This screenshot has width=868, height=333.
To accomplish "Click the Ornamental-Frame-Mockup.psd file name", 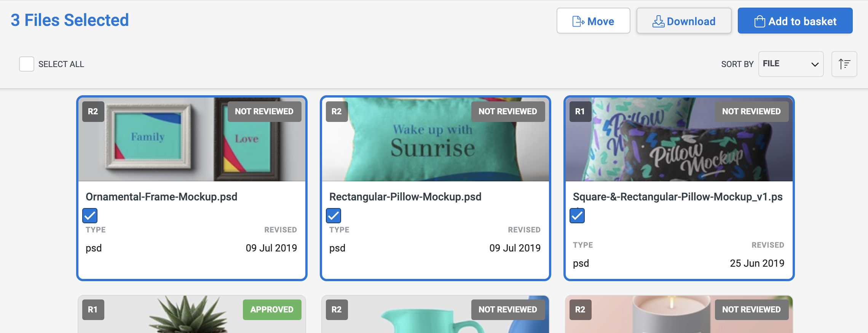I will click(161, 197).
